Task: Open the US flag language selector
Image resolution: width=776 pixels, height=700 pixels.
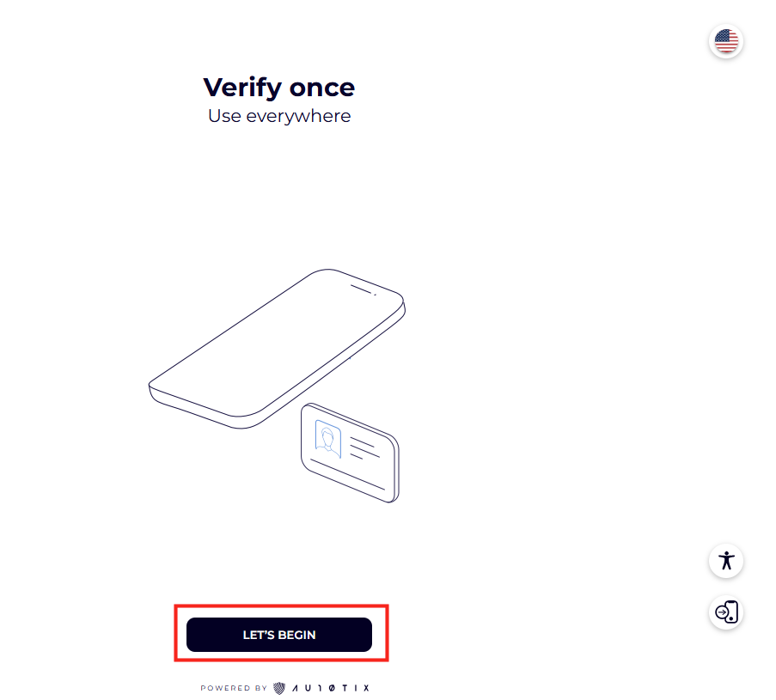Action: pos(726,41)
